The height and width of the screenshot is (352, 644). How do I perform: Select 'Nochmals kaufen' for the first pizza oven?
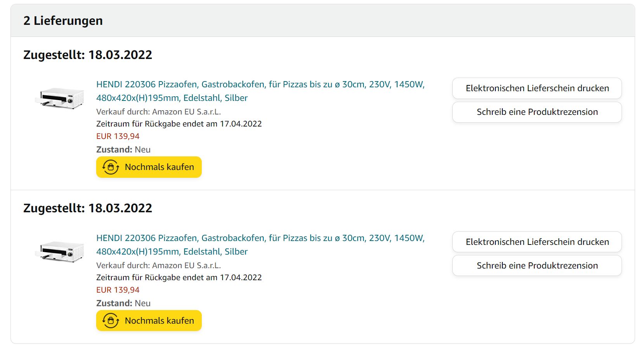tap(149, 167)
